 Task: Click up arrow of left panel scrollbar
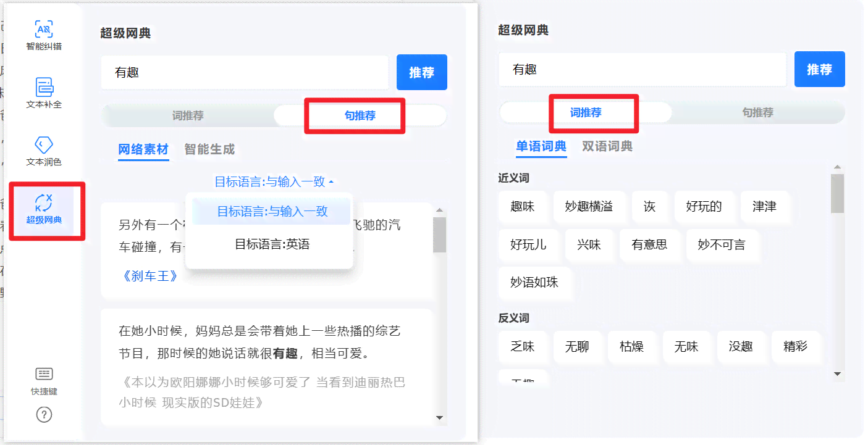[440, 210]
